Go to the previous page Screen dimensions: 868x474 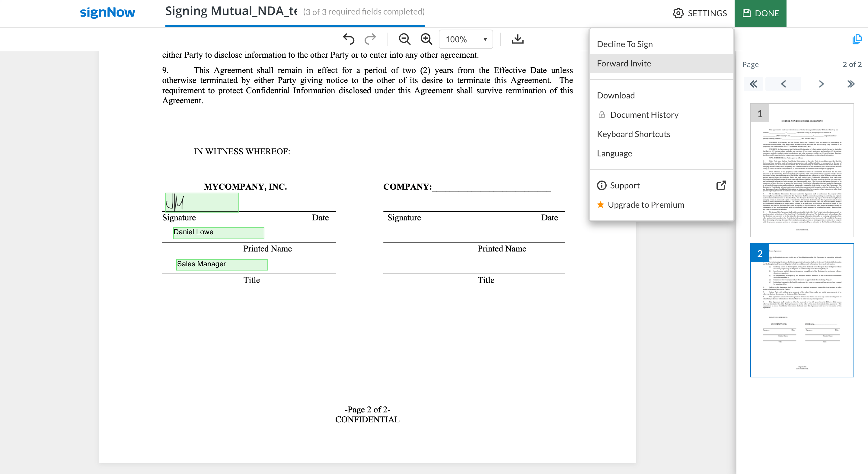tap(783, 84)
